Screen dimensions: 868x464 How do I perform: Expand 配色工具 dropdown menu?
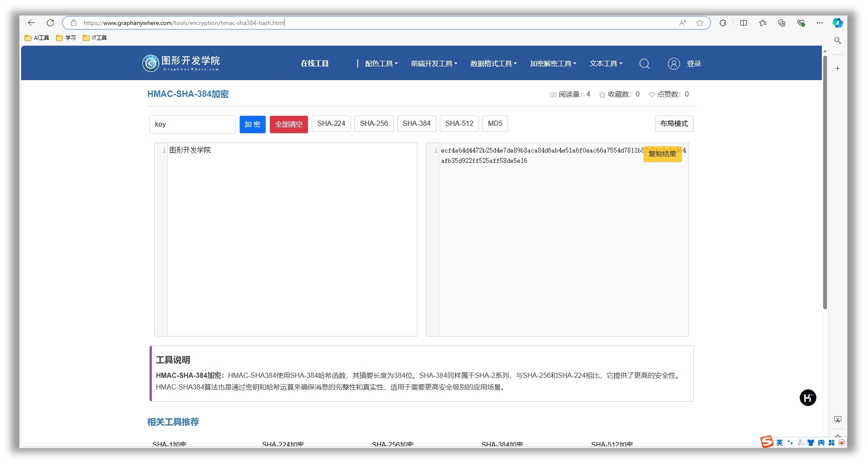[x=381, y=64]
